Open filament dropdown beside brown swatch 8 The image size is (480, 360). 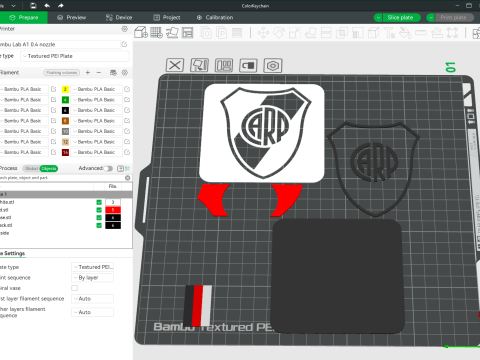tap(97, 121)
